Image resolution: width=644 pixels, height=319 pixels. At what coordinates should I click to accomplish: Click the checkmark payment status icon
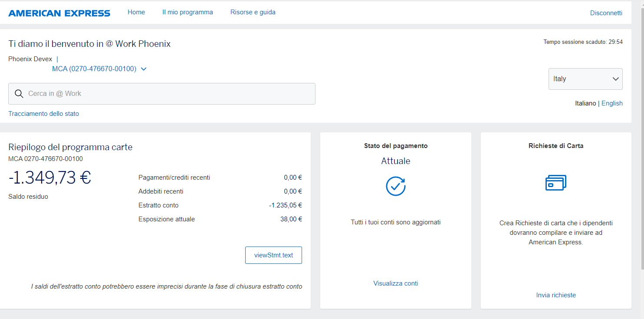point(395,186)
